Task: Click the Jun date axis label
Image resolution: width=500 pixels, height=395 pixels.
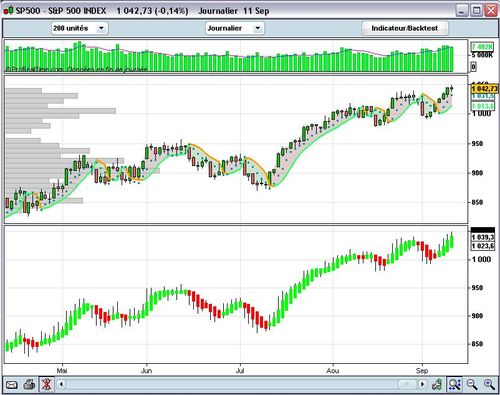Action: tap(146, 371)
